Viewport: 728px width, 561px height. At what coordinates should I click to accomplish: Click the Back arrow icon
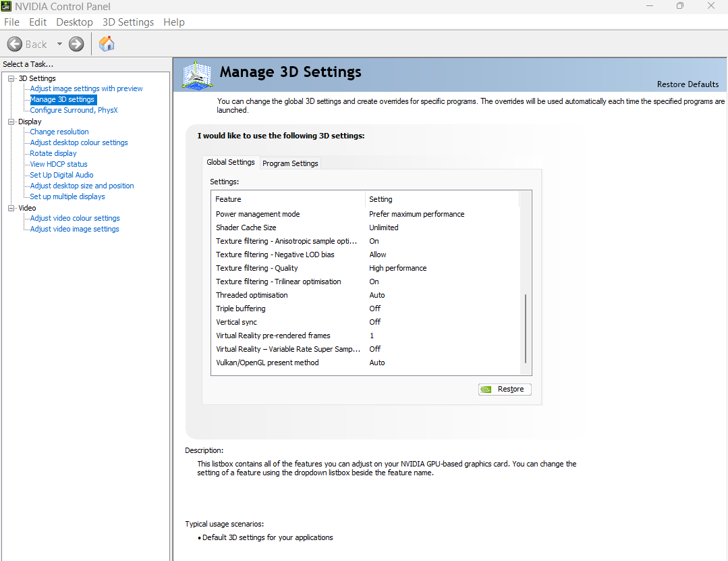(15, 44)
